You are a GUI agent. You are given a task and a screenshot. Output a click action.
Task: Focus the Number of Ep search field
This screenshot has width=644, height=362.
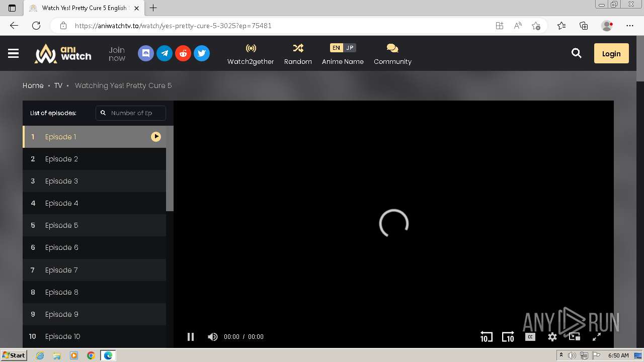click(131, 113)
